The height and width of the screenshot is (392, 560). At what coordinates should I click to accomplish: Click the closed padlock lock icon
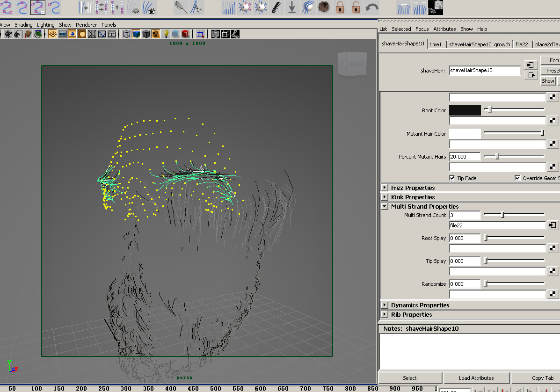[x=340, y=7]
